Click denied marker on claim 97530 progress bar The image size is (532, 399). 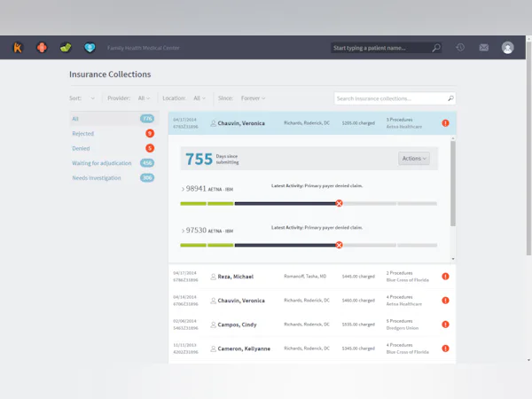[x=339, y=245]
